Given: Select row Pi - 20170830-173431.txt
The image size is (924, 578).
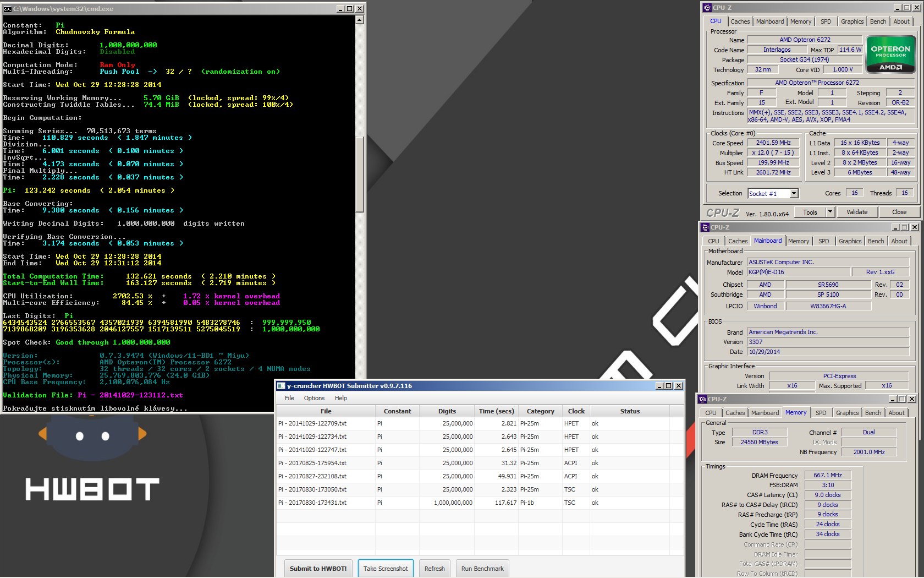Looking at the screenshot, I should (x=480, y=503).
